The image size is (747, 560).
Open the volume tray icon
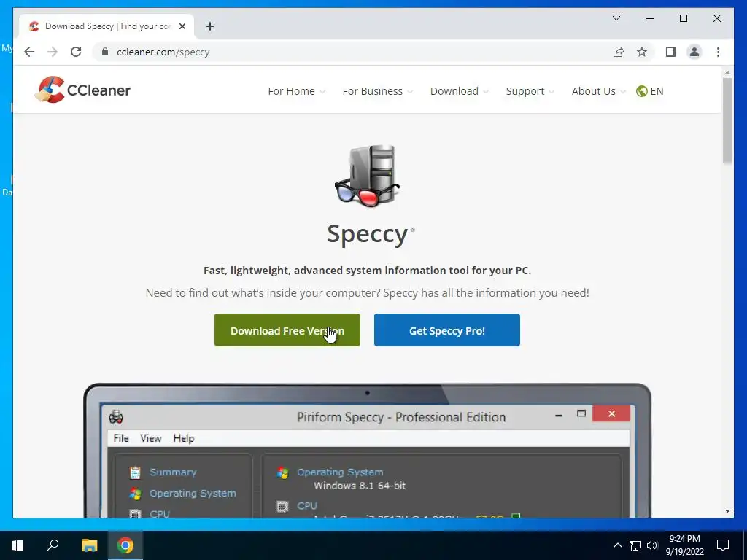[652, 545]
